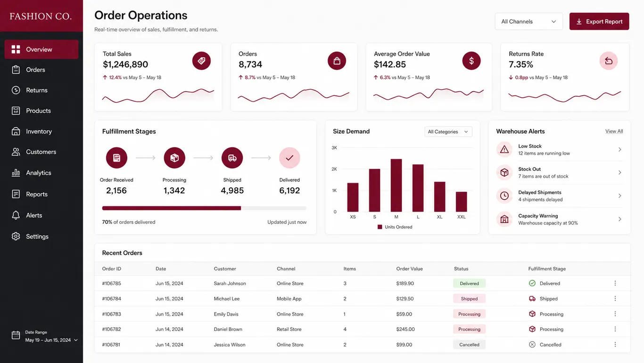Image resolution: width=644 pixels, height=363 pixels.
Task: Click the Delivered check icon for order #106785
Action: (532, 283)
